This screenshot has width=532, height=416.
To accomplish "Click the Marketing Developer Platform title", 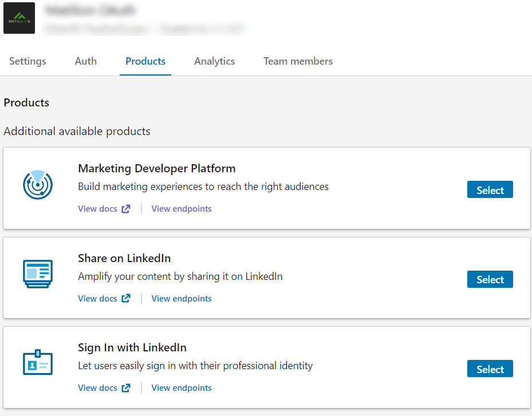I will [x=157, y=168].
